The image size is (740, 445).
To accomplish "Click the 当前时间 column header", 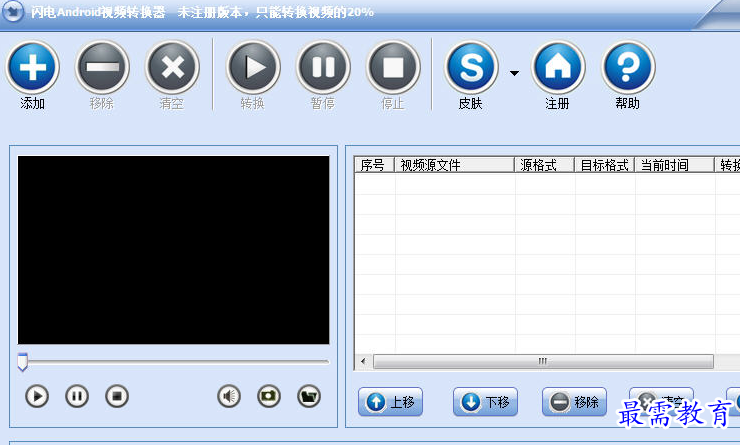I will pyautogui.click(x=674, y=165).
